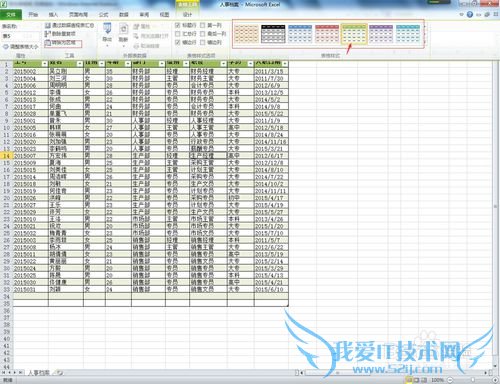500x384 pixels.
Task: Click the horizontal scrollbar at the bottom
Action: (393, 373)
